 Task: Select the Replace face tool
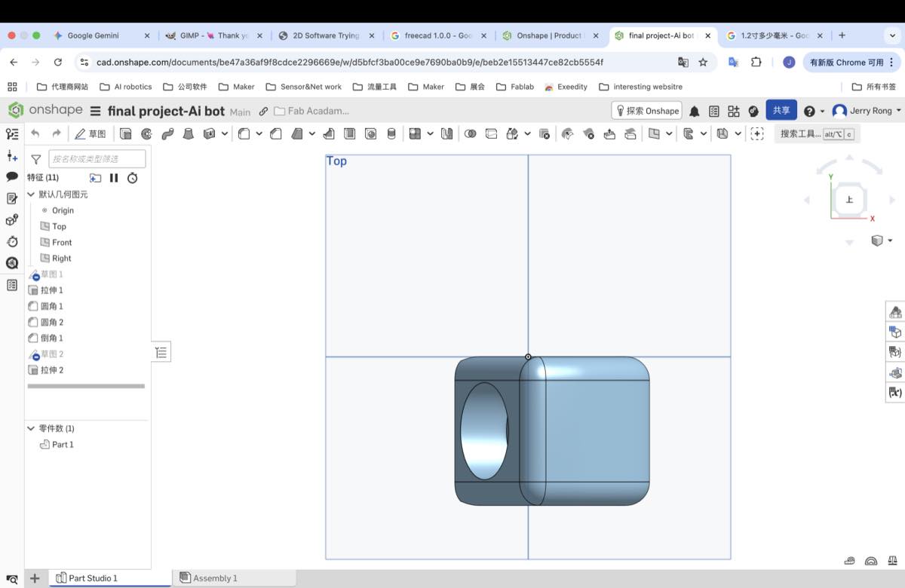tap(630, 134)
